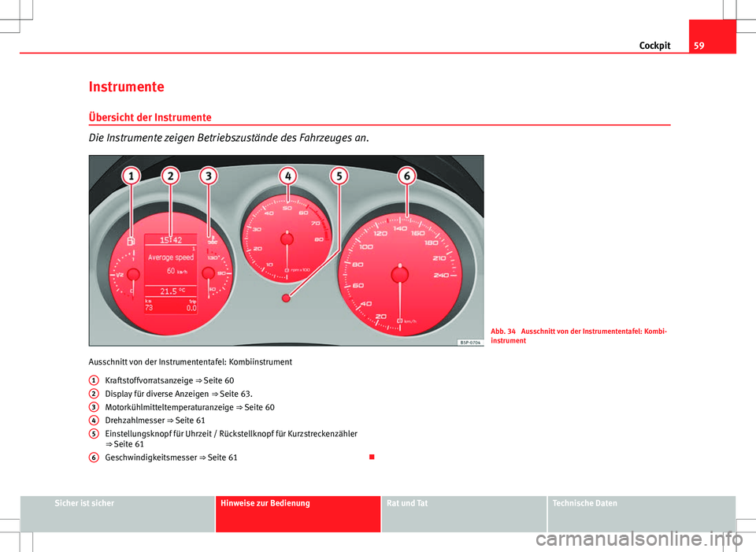
Task: Click the 'Cockpit' header label
Action: 654,46
